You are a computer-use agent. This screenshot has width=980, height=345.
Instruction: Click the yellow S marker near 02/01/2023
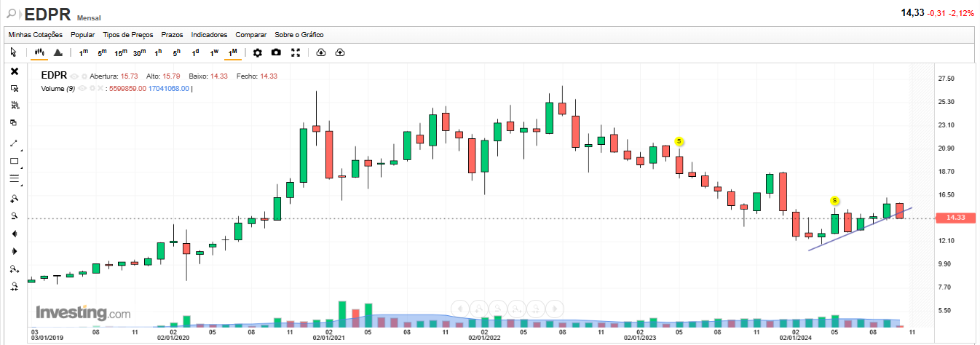pyautogui.click(x=679, y=140)
